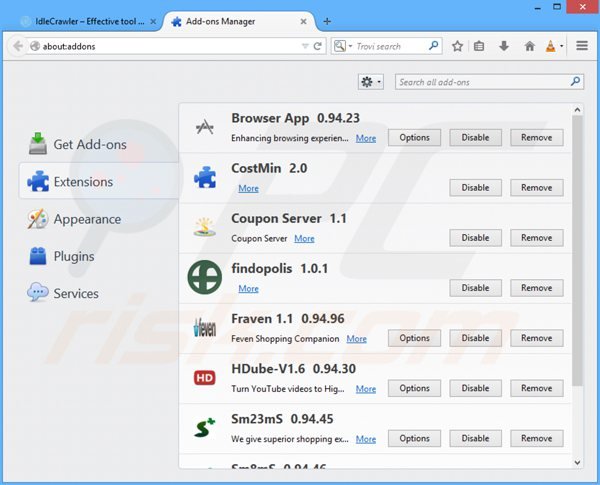Remove the CostMin extension
600x485 pixels.
536,188
